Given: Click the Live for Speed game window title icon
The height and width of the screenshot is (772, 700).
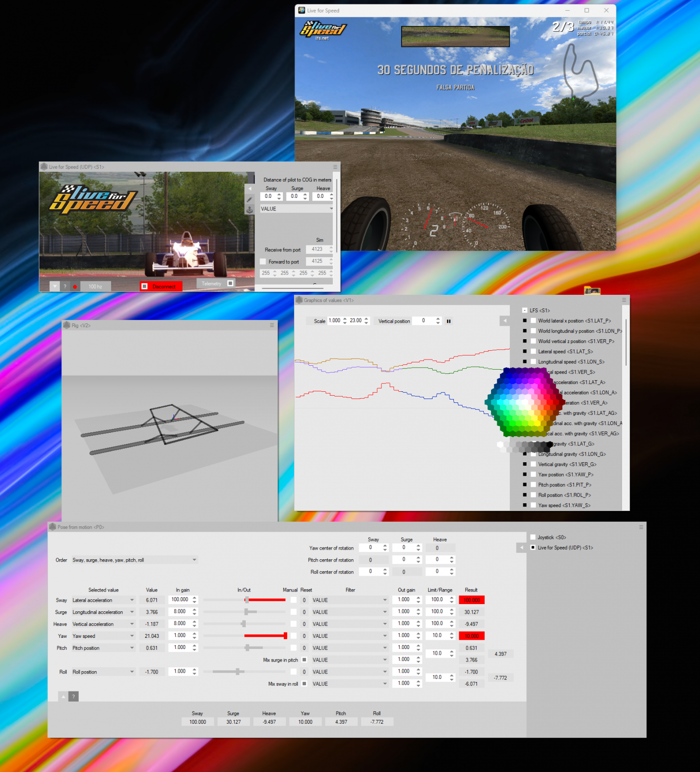Looking at the screenshot, I should (302, 10).
